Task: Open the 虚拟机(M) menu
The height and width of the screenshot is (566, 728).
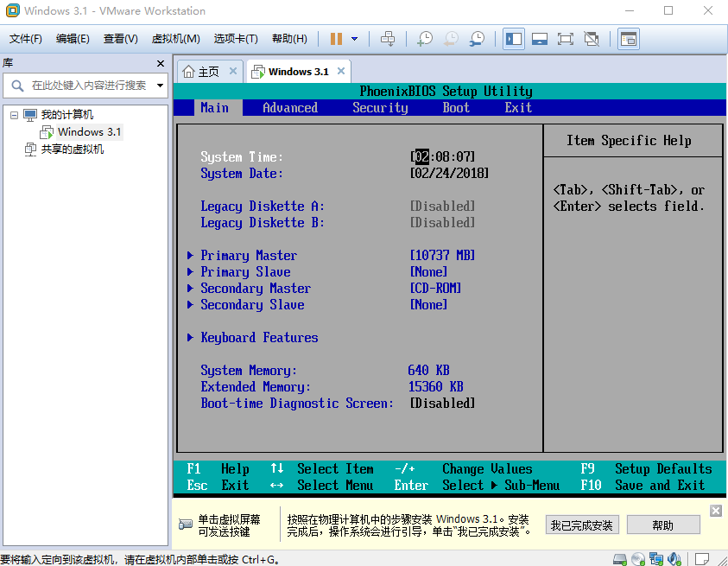Action: pyautogui.click(x=175, y=39)
